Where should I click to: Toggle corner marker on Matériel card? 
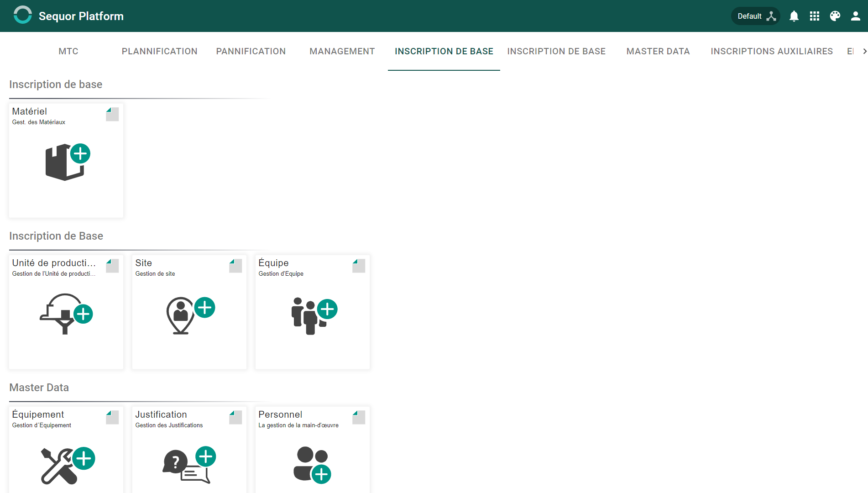[112, 114]
